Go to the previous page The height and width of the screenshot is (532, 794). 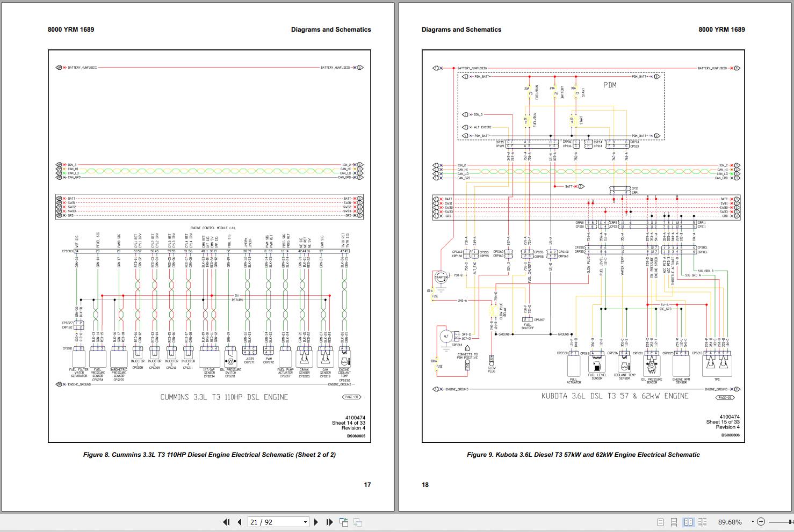[240, 522]
